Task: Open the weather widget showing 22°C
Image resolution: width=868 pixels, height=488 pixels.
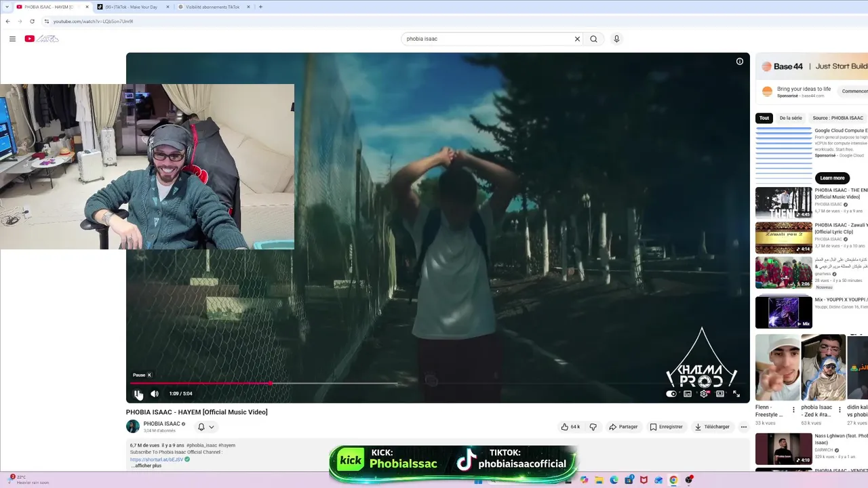Action: point(28,479)
